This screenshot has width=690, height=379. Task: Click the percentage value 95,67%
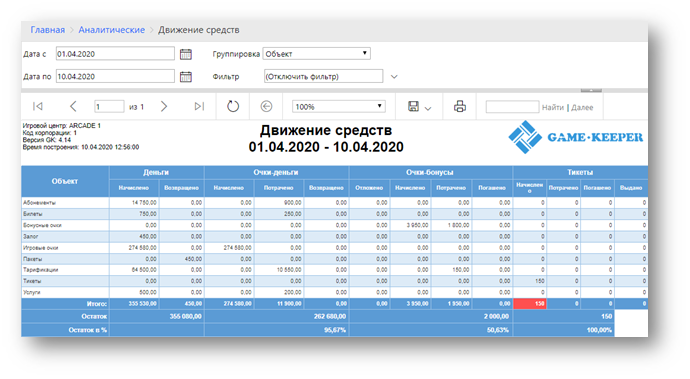pyautogui.click(x=335, y=330)
